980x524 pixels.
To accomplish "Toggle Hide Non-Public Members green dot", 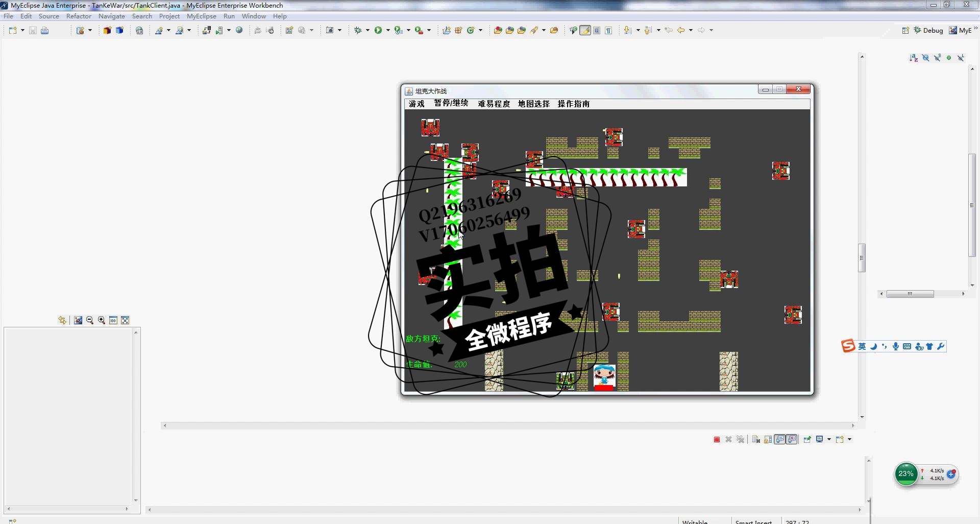I will (x=949, y=58).
